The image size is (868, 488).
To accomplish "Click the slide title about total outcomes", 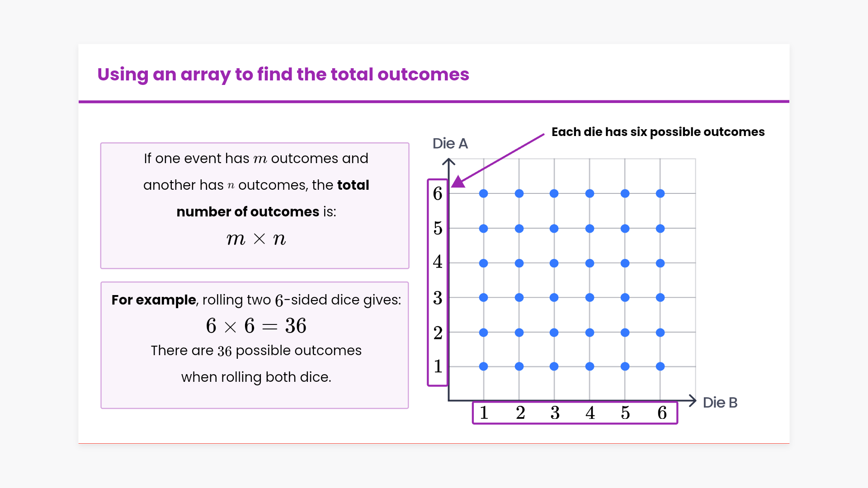I will click(283, 75).
